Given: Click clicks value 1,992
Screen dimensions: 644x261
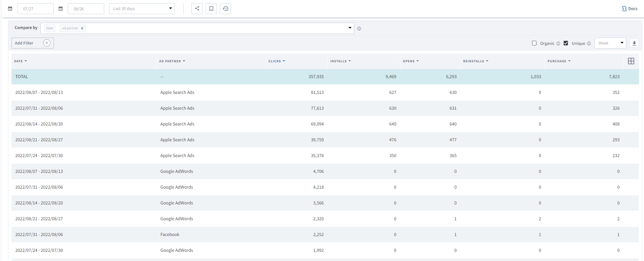Looking at the screenshot, I should pos(318,250).
